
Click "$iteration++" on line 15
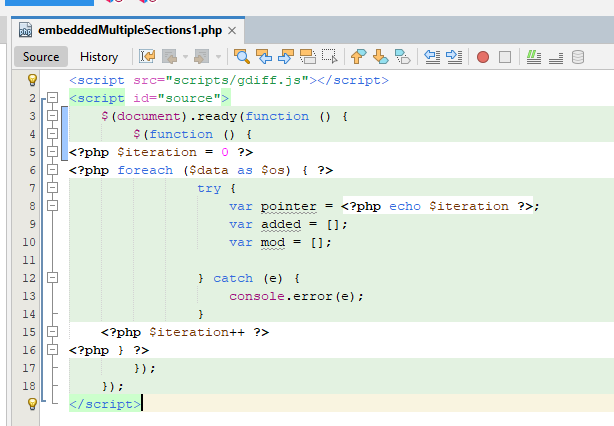[197, 332]
